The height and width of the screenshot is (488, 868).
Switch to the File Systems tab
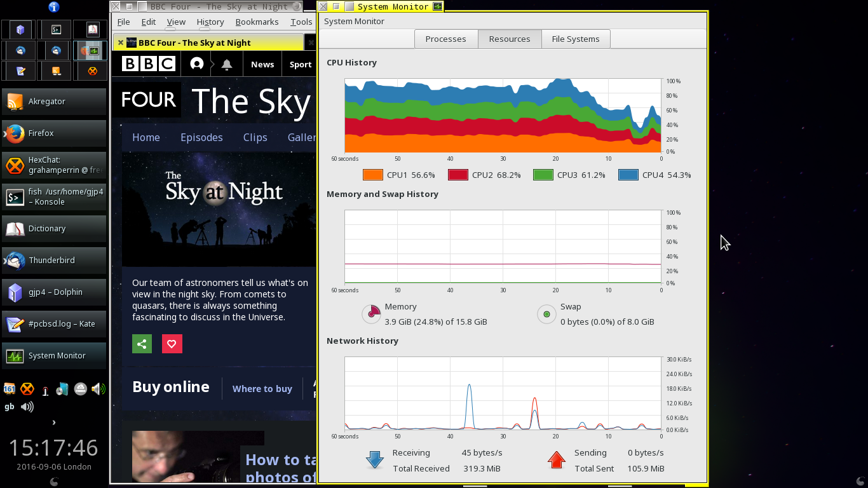pos(576,39)
